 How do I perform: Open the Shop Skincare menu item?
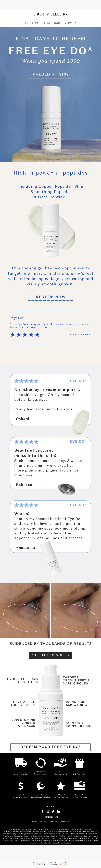(x=32, y=23)
